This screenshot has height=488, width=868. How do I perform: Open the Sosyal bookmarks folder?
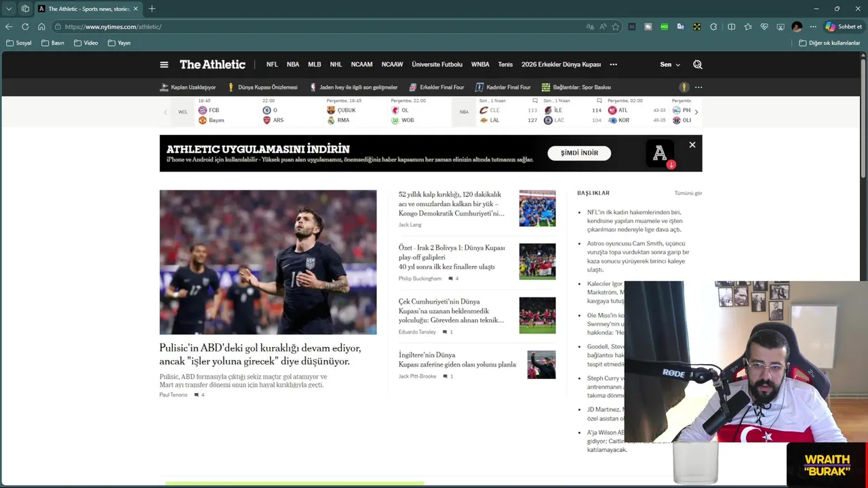pyautogui.click(x=19, y=43)
